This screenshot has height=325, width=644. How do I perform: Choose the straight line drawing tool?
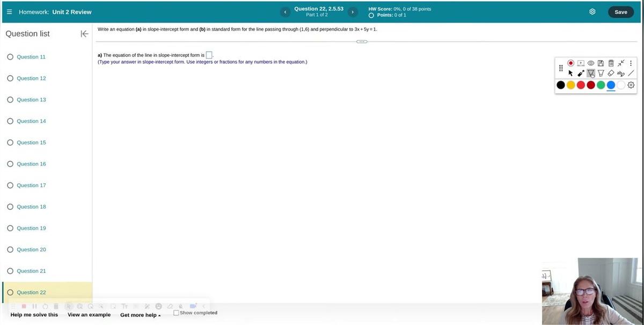(x=631, y=73)
